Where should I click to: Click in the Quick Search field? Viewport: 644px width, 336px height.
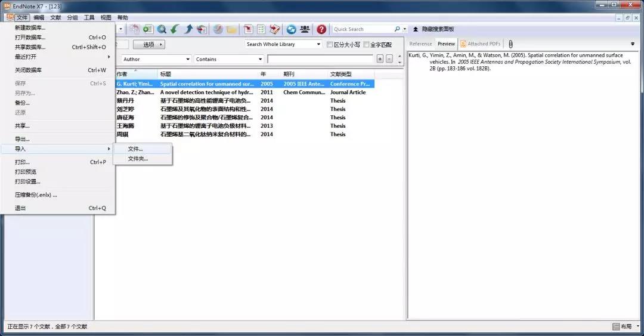pyautogui.click(x=363, y=29)
